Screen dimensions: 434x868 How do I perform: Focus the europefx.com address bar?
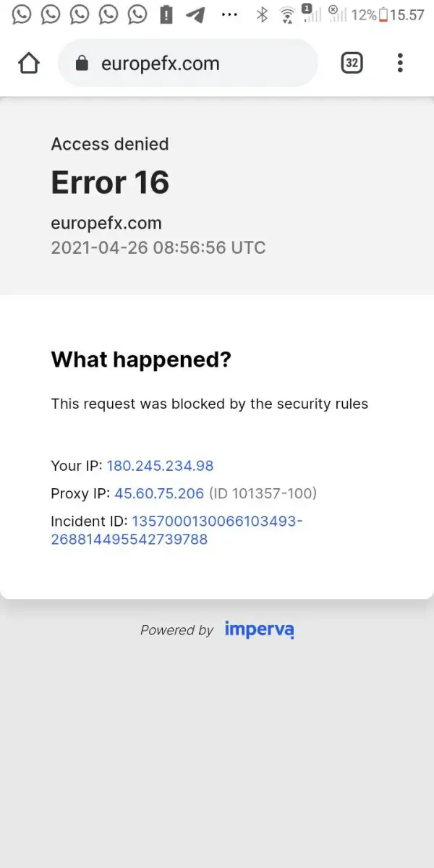188,64
